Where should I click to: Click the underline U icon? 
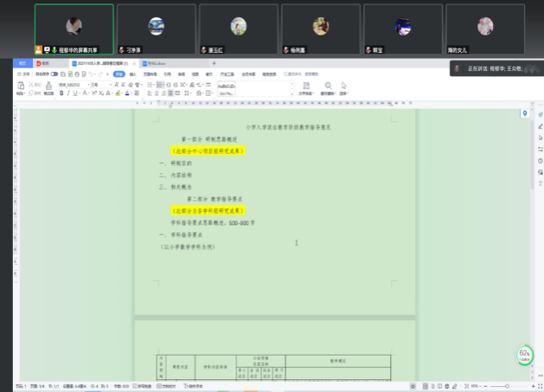pyautogui.click(x=75, y=93)
